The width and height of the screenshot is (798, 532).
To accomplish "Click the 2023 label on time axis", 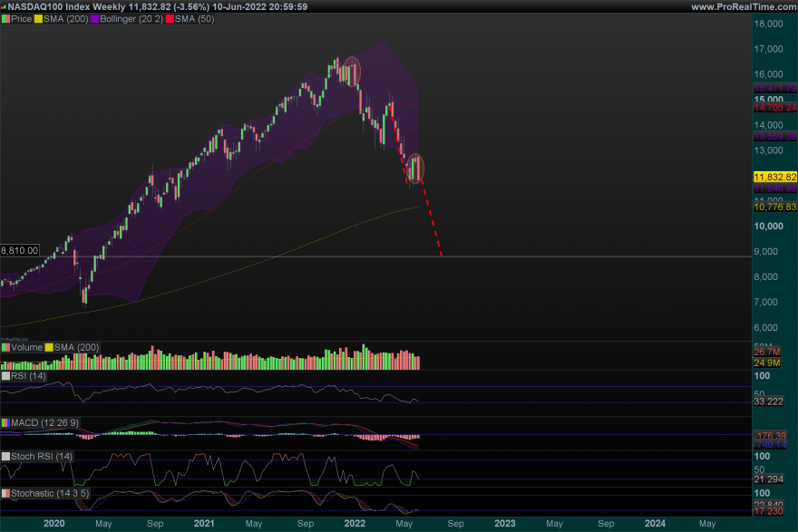I will pos(505,523).
